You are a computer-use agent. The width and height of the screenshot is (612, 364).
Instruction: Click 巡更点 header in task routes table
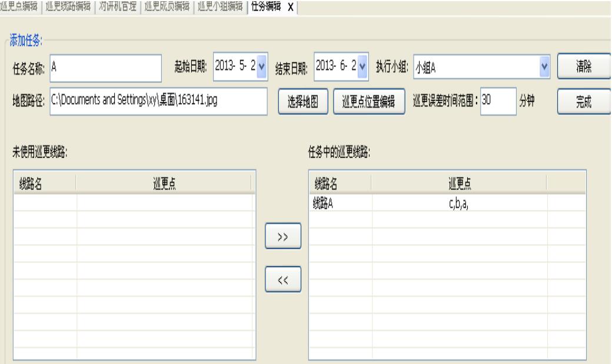(460, 183)
